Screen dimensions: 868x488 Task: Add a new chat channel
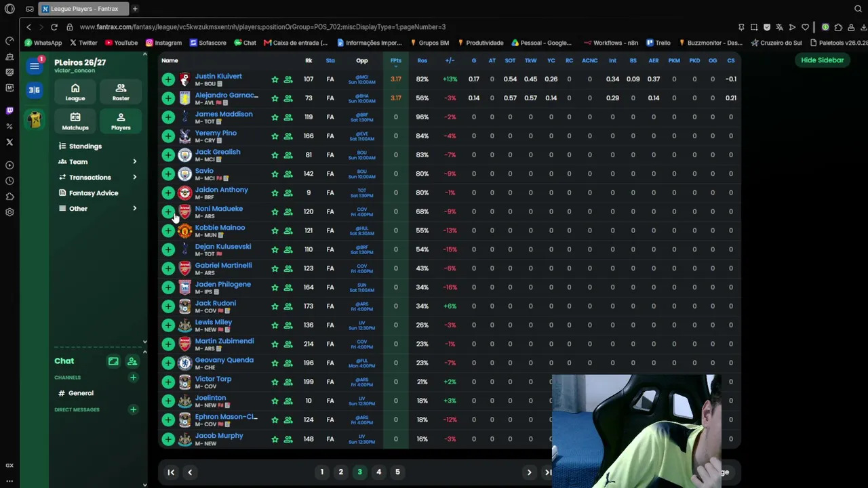pos(133,378)
